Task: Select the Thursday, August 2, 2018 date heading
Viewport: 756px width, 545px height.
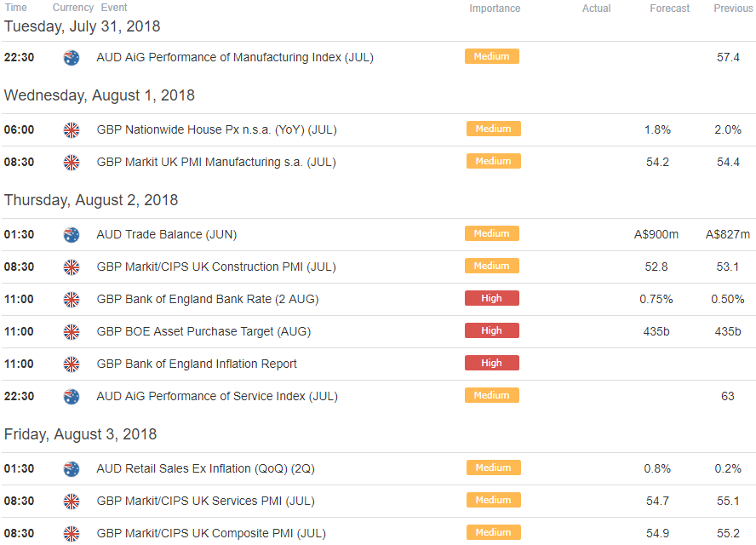Action: (91, 199)
